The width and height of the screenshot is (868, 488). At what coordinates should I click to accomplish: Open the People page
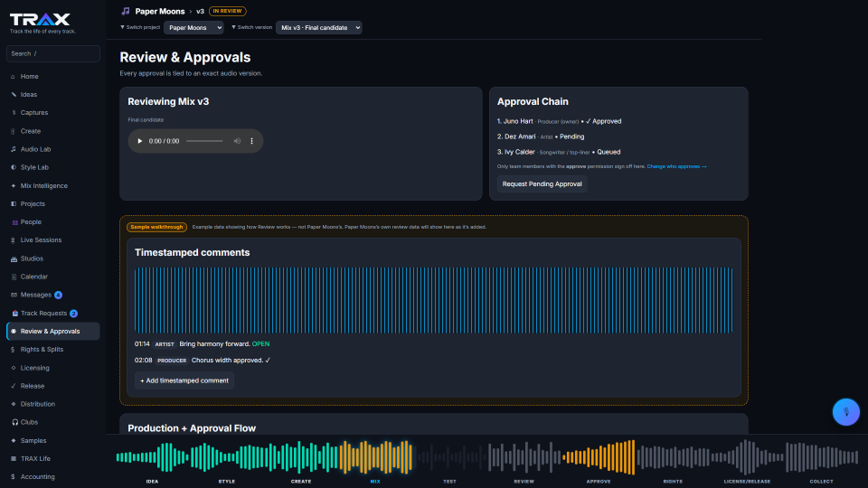coord(31,222)
